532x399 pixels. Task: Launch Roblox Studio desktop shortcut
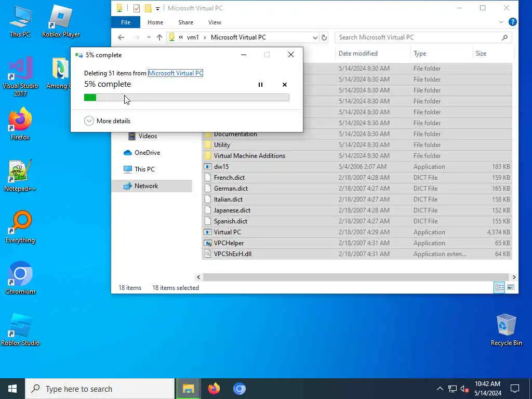point(20,330)
